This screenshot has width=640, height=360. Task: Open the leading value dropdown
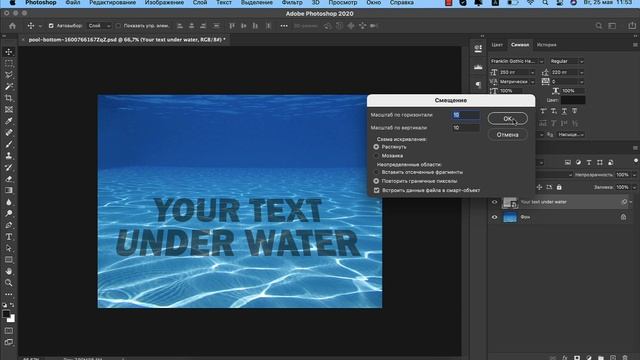click(x=581, y=72)
